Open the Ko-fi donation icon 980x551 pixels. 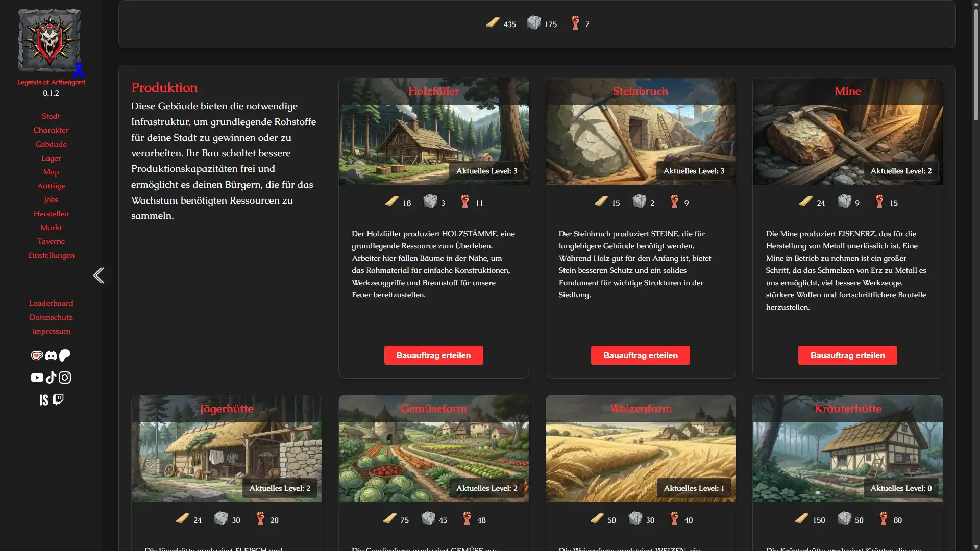click(37, 356)
